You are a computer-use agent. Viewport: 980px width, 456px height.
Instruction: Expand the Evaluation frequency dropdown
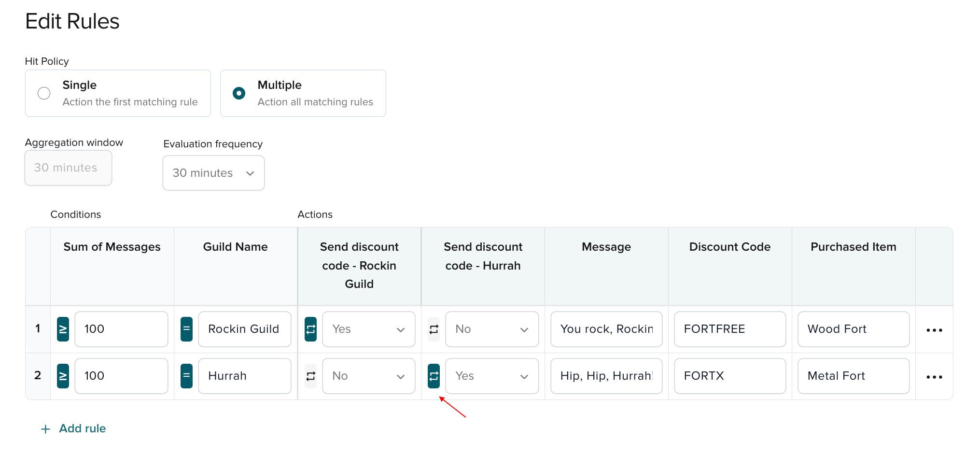[213, 173]
